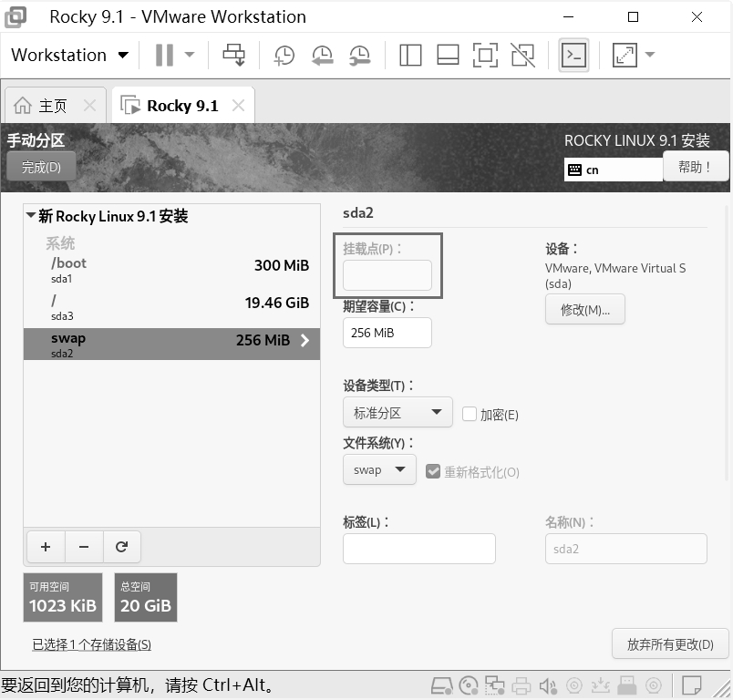Viewport: 733px width, 700px height.
Task: Click the add partition plus button
Action: tap(46, 547)
